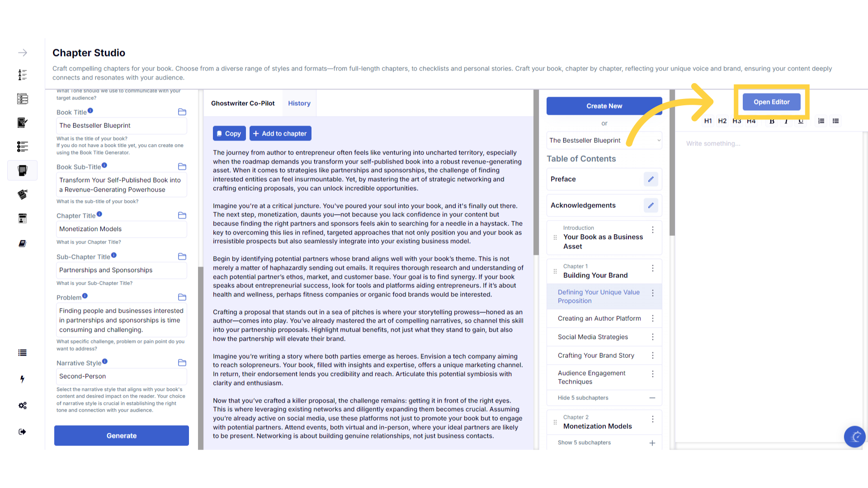Edit the Preface with the pencil icon
The height and width of the screenshot is (488, 868).
[x=651, y=179]
